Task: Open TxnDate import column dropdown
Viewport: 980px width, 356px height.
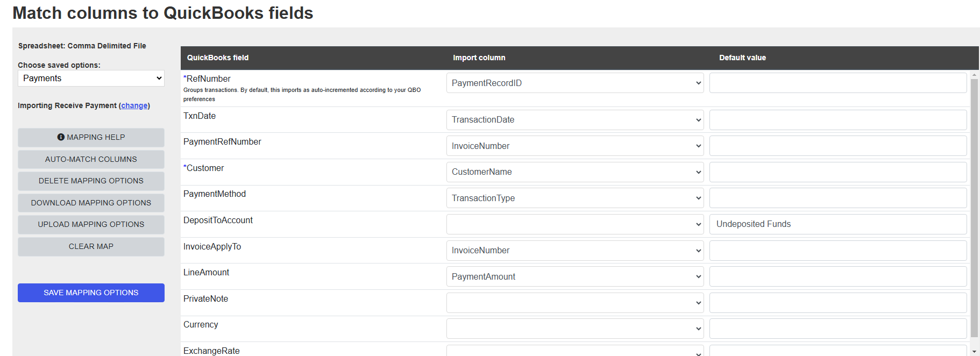Action: 575,120
